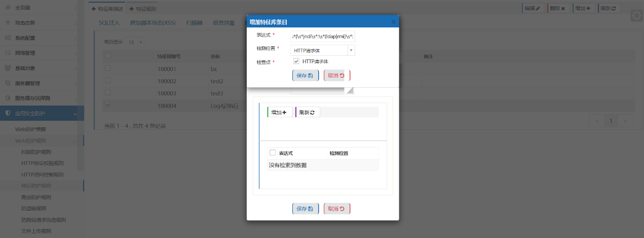The width and height of the screenshot is (644, 238).
Task: Click the 编辑 pencil toolbar button
Action: click(533, 9)
